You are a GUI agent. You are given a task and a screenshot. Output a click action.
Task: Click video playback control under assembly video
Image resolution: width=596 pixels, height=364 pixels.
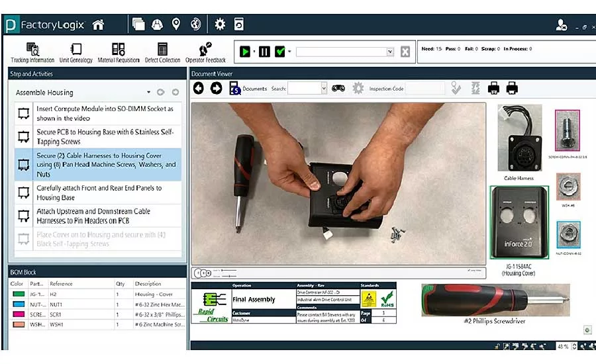pyautogui.click(x=203, y=273)
